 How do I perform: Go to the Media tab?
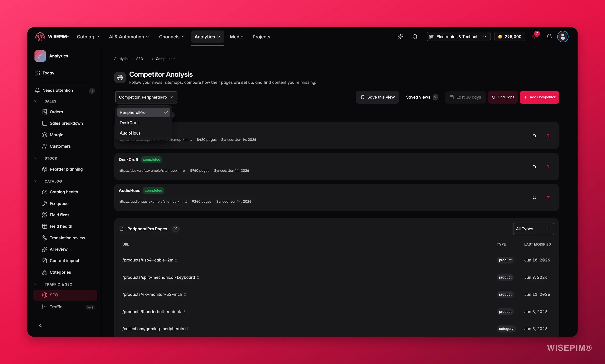tap(236, 37)
